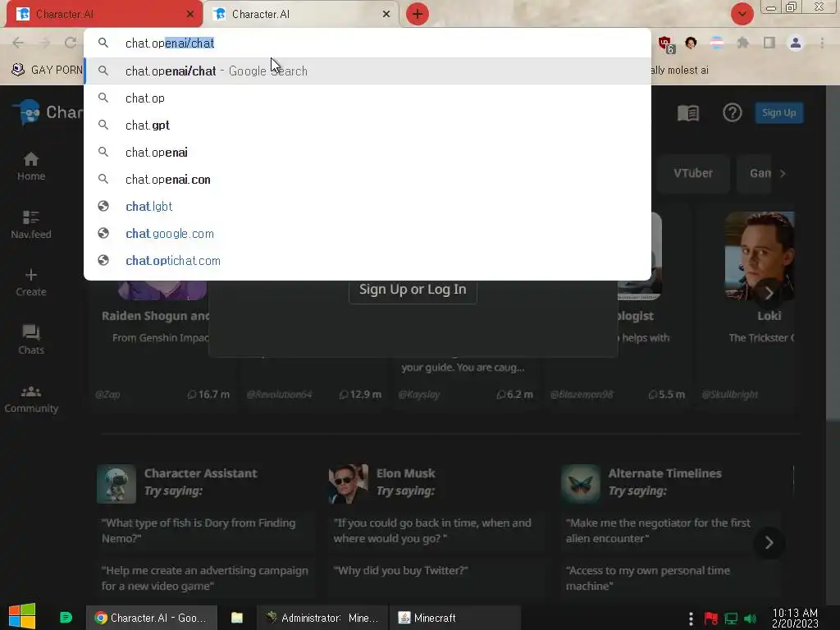Viewport: 840px width, 630px height.
Task: Open green chat app on taskbar
Action: [66, 618]
